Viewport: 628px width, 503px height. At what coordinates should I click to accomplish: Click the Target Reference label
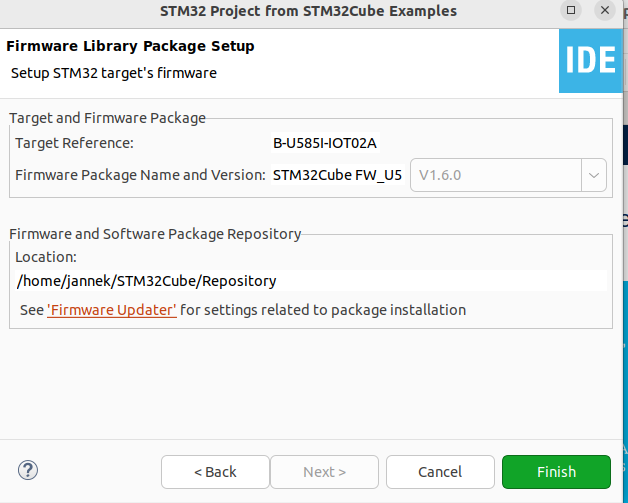(x=74, y=143)
